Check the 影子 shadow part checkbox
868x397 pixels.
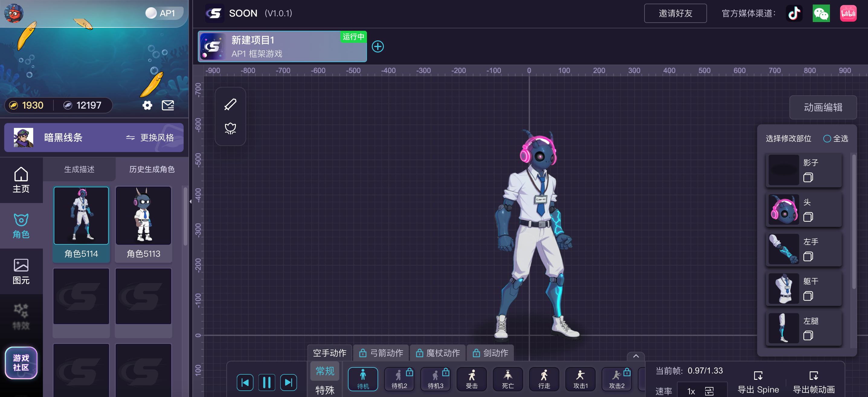coord(808,177)
